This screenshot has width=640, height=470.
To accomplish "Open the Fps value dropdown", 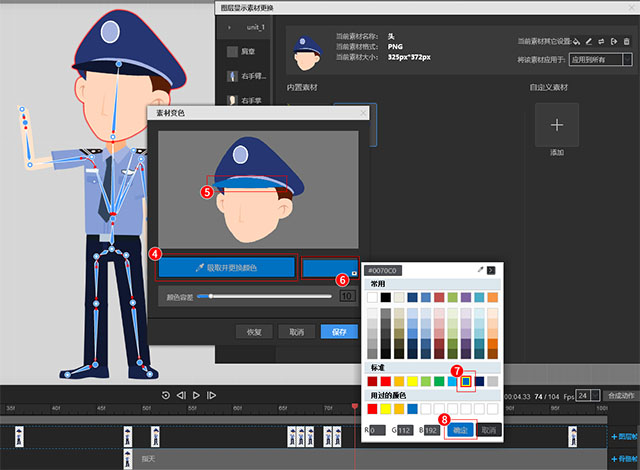I will pyautogui.click(x=594, y=396).
